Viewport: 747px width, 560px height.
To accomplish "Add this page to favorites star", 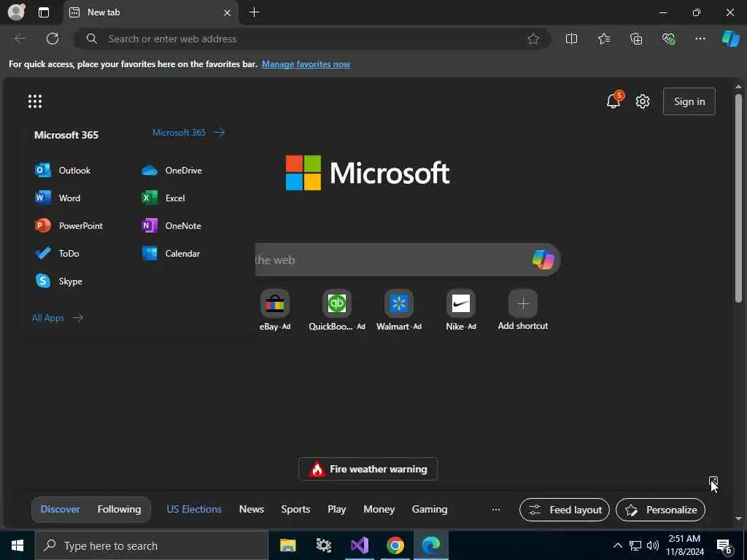I will [x=533, y=39].
